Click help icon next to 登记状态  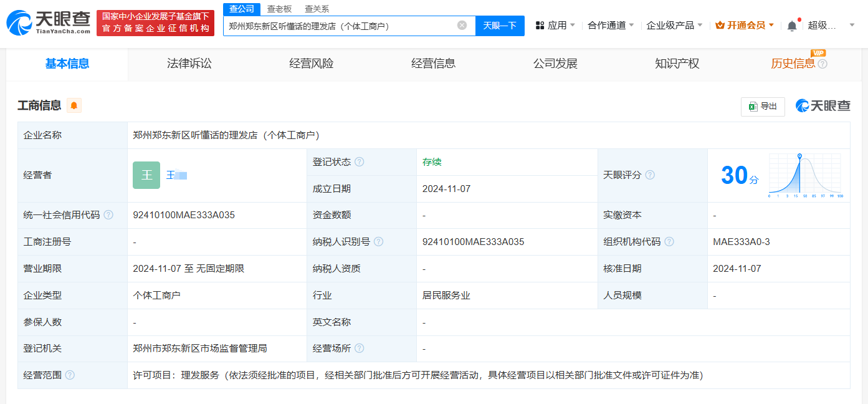pyautogui.click(x=360, y=162)
